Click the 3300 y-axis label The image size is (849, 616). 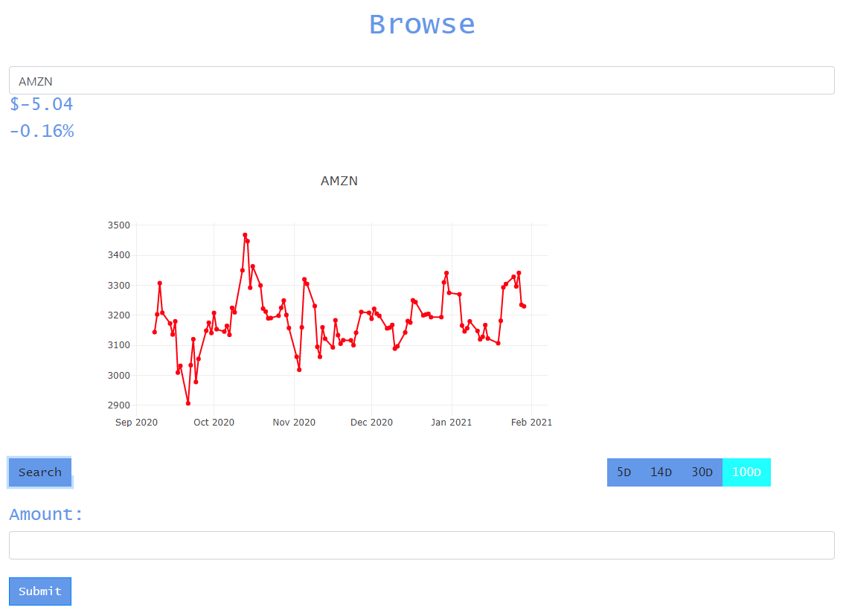(x=118, y=285)
